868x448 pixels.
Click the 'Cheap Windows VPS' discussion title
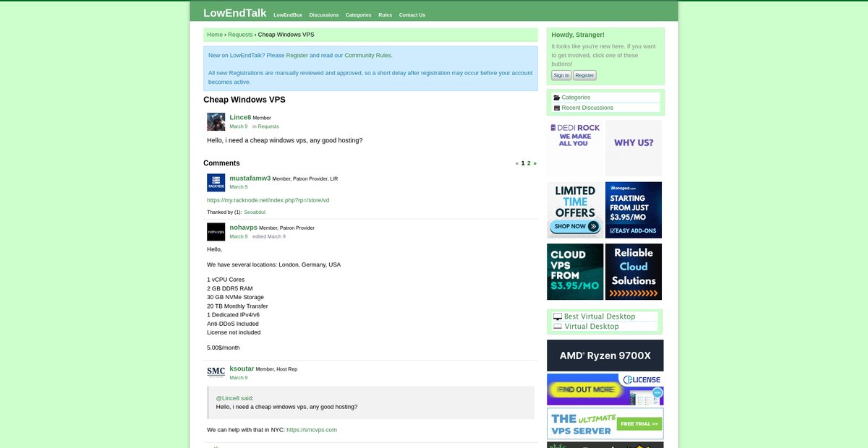coord(244,100)
